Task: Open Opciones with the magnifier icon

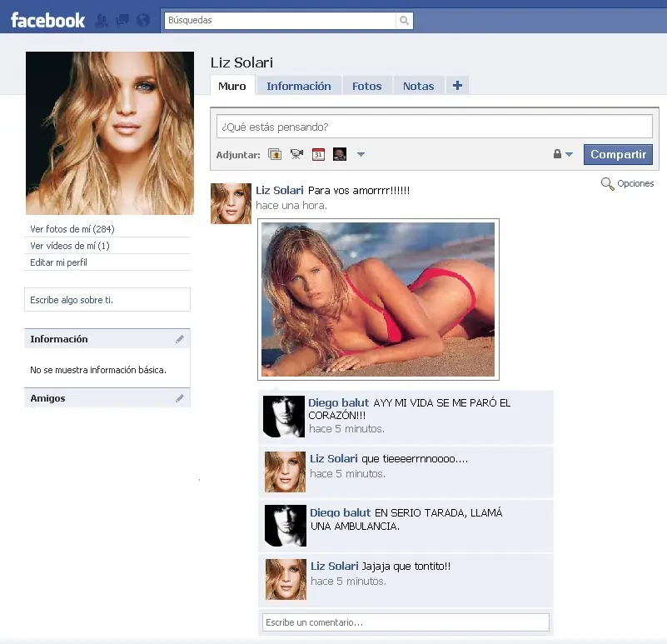Action: pos(607,184)
